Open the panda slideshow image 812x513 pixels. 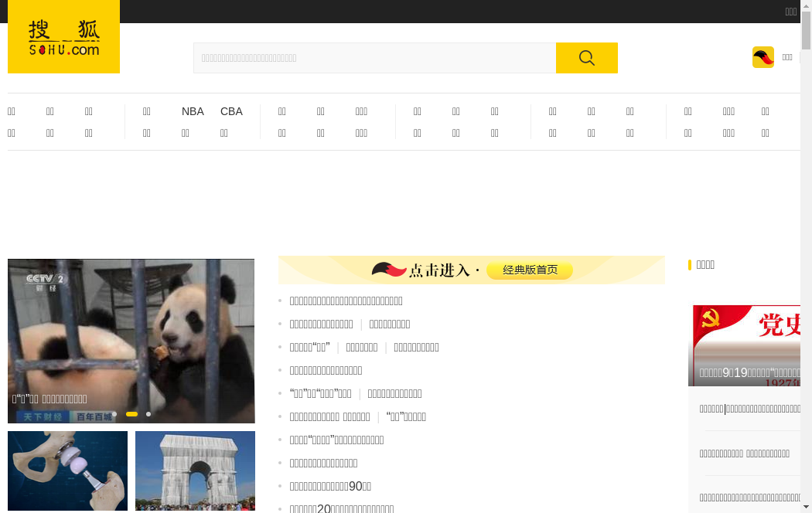(x=131, y=332)
